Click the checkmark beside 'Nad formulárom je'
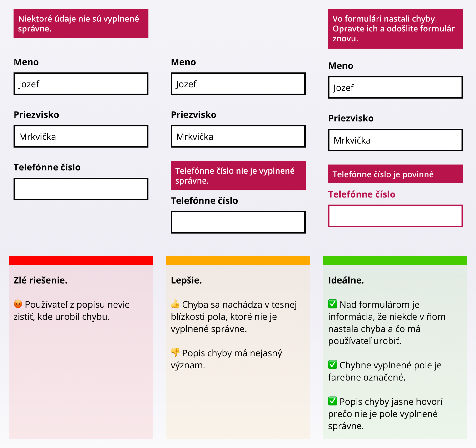This screenshot has height=448, width=476. [x=332, y=304]
